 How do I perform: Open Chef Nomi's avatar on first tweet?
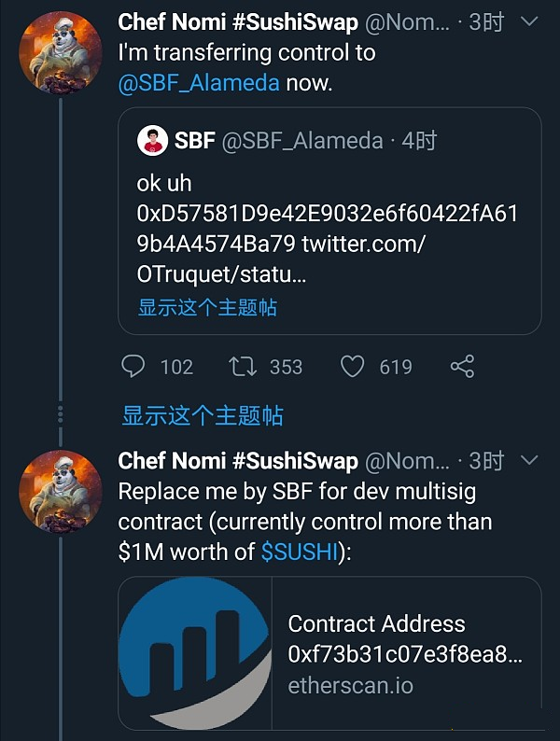coord(60,52)
